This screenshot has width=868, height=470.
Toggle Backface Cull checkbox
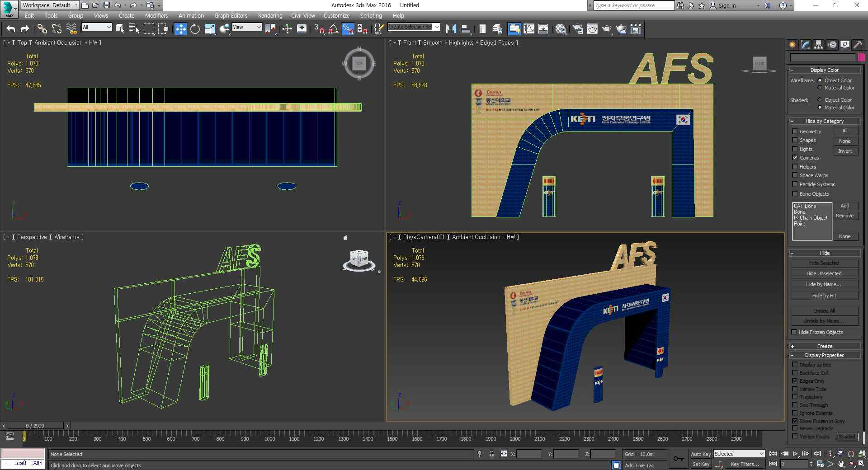tap(795, 372)
